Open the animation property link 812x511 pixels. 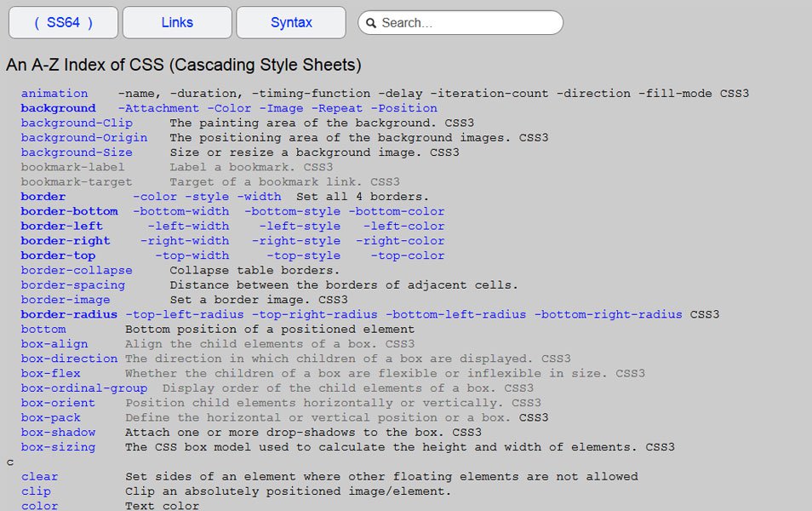coord(54,93)
